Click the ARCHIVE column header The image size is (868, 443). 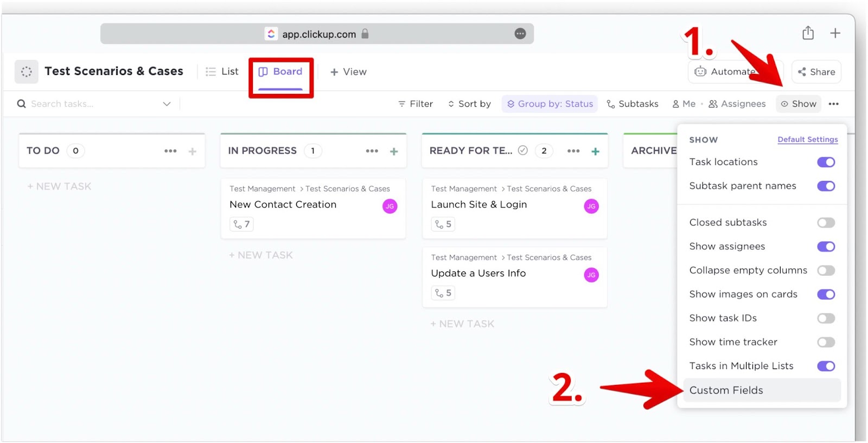653,150
